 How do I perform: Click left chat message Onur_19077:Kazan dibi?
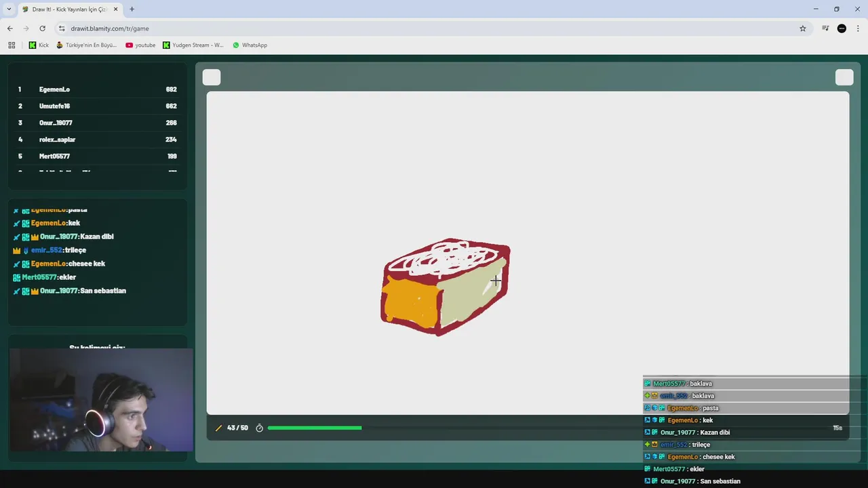(x=63, y=237)
